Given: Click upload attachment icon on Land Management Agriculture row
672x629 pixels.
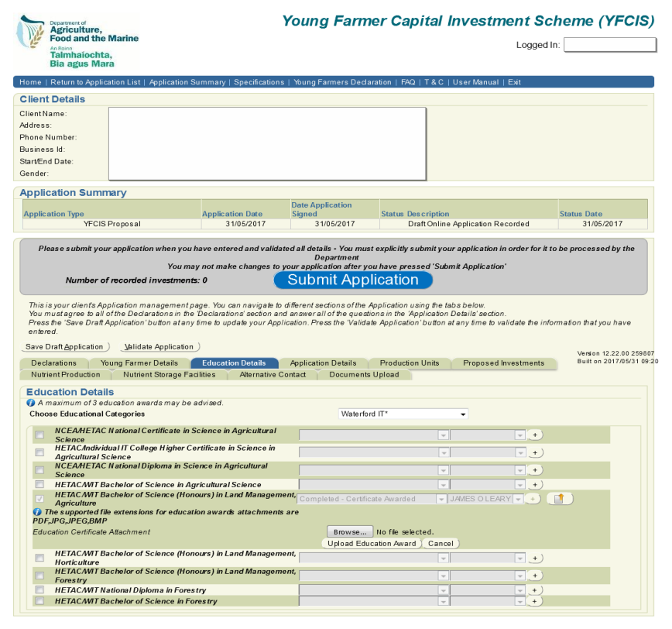Looking at the screenshot, I should (559, 499).
